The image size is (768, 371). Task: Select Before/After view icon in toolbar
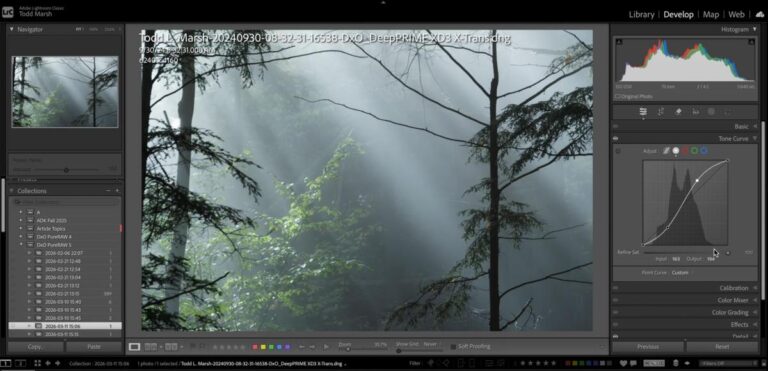(x=171, y=346)
